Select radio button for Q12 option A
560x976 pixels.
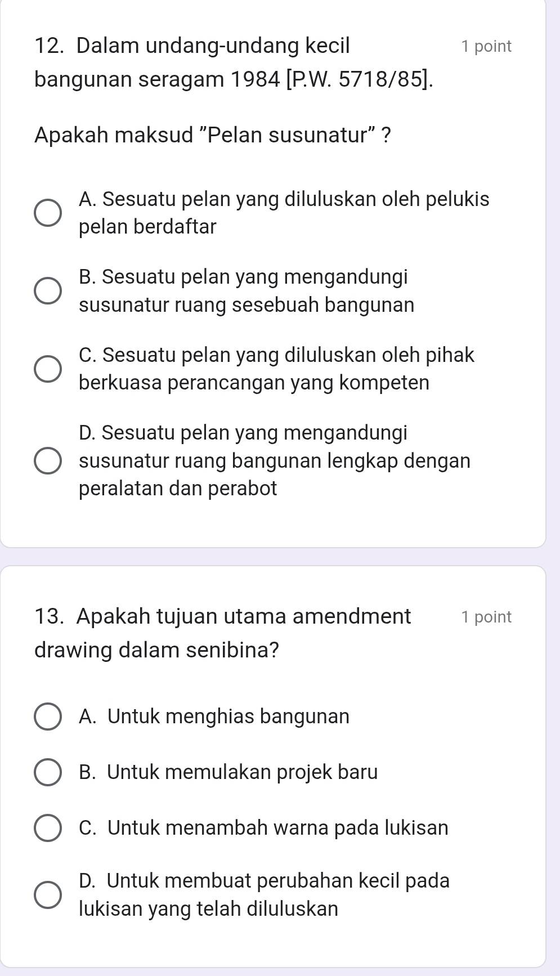48,213
